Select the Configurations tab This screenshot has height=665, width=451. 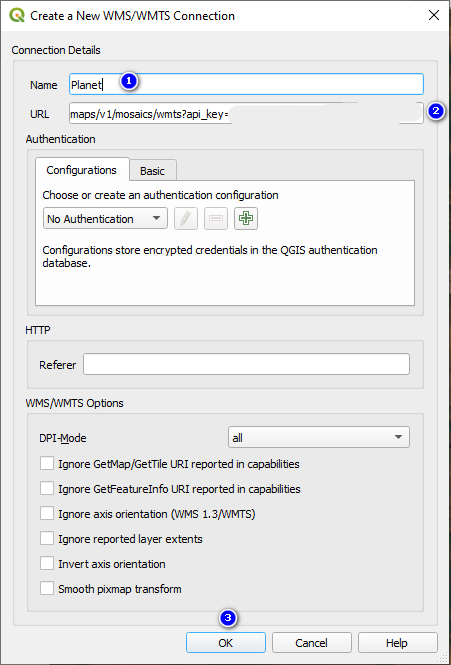click(x=82, y=170)
